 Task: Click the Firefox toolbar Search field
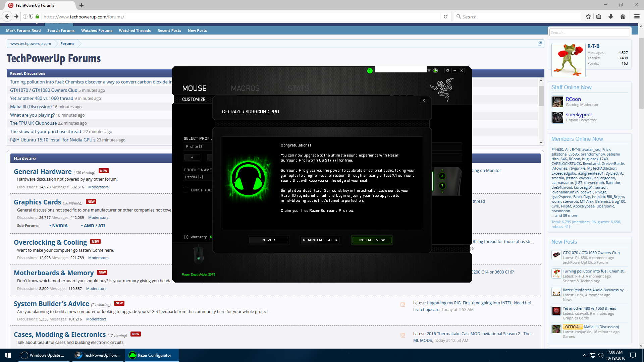pos(518,16)
